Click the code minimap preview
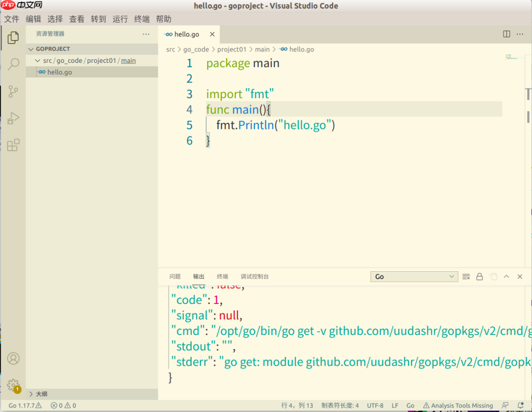The image size is (532, 412). [511, 57]
